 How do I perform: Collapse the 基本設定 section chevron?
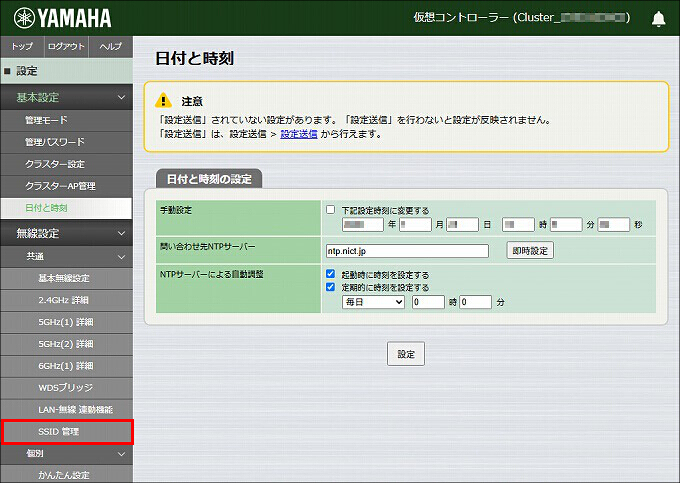coord(121,97)
